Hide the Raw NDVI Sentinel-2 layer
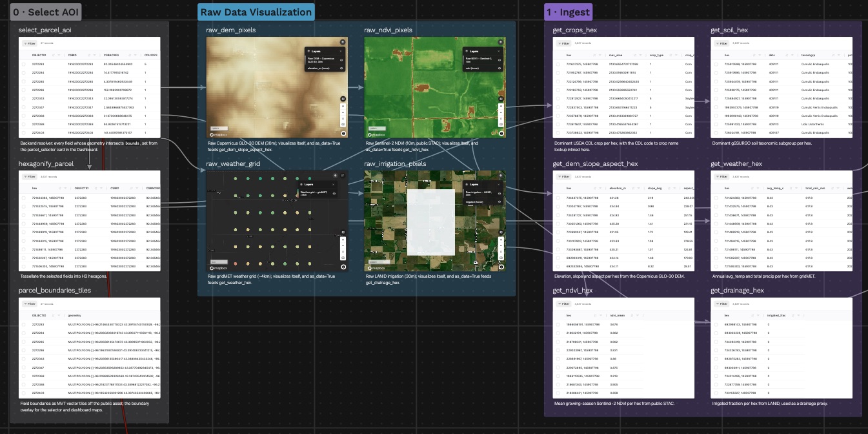868x434 pixels. click(x=500, y=60)
